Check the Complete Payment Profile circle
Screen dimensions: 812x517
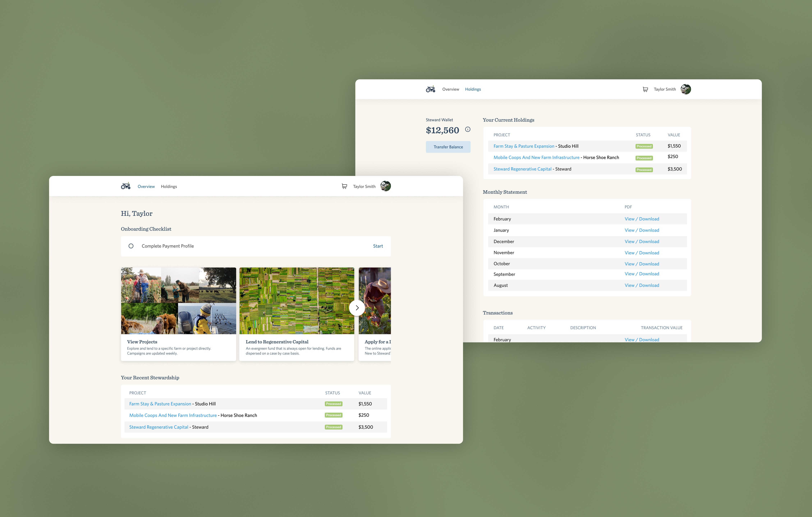[x=131, y=246]
